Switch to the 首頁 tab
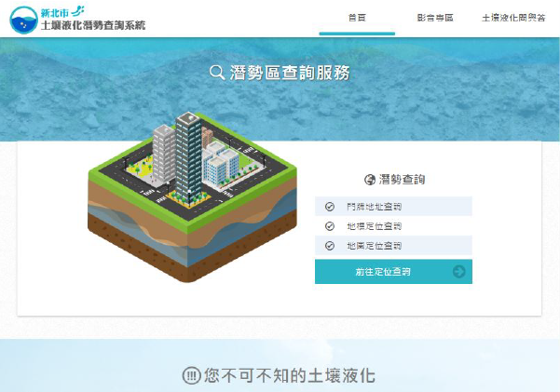Viewport: 560px width, 392px height. click(x=357, y=18)
